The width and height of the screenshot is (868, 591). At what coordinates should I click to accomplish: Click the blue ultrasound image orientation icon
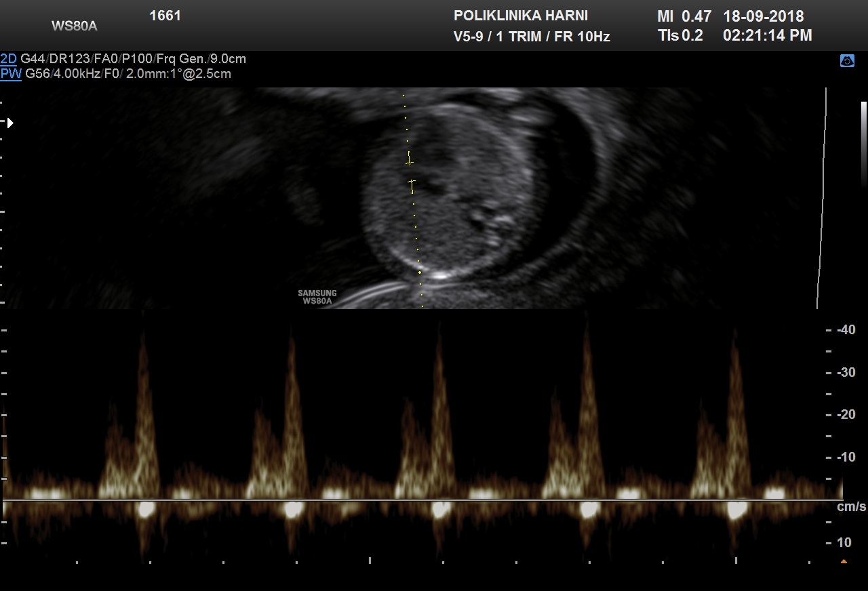coord(847,61)
